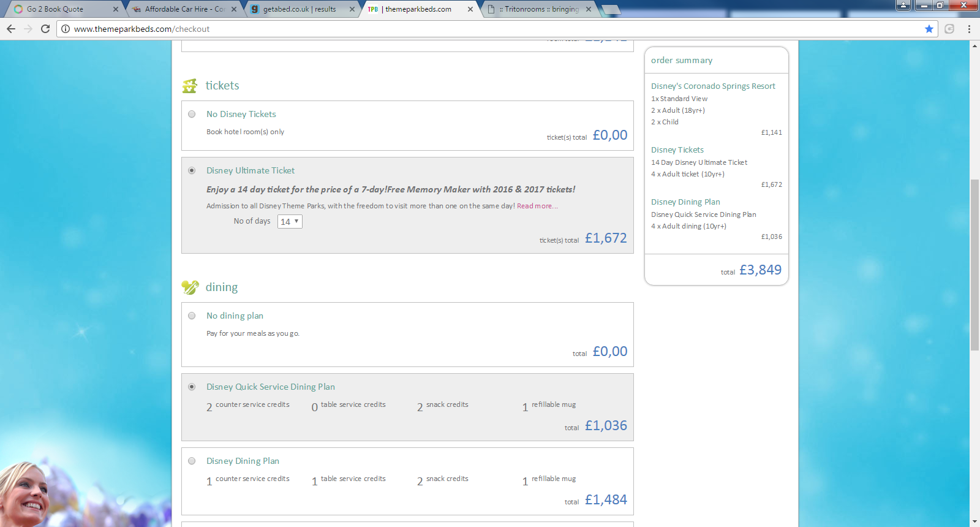Close the Tritonrooms tab
The width and height of the screenshot is (980, 527).
589,9
